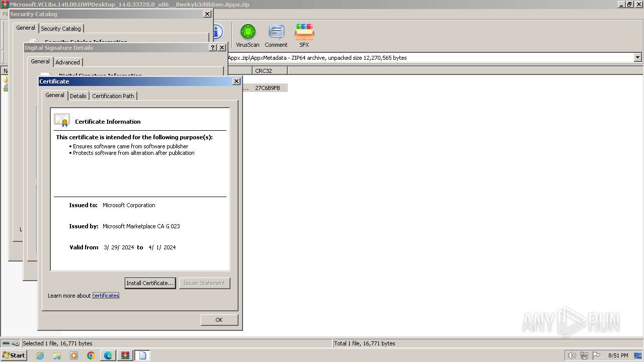Click the Microsoft Corporation issued-to text

click(129, 205)
